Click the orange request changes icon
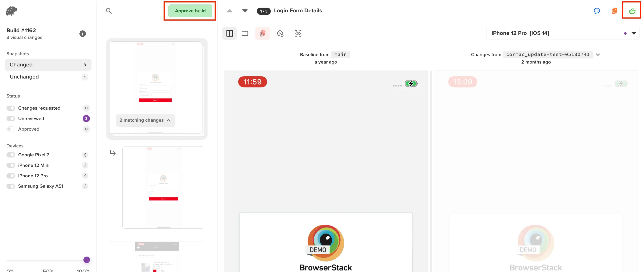 click(x=614, y=11)
